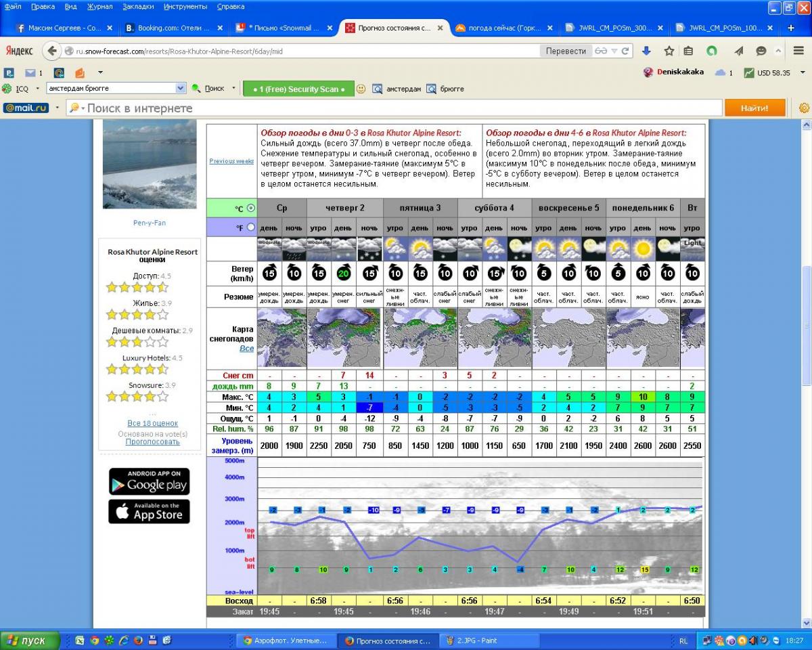Open the downloads arrow icon
The height and width of the screenshot is (650, 812).
(646, 51)
